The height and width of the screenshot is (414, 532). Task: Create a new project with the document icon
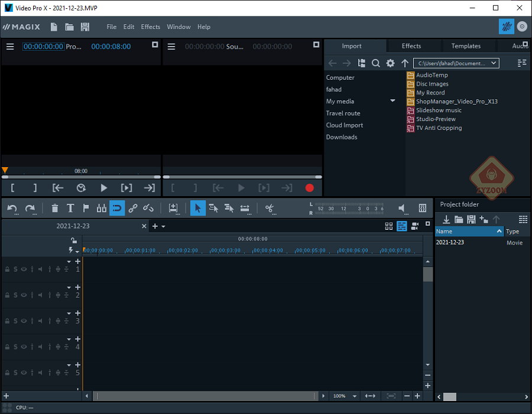tap(54, 27)
